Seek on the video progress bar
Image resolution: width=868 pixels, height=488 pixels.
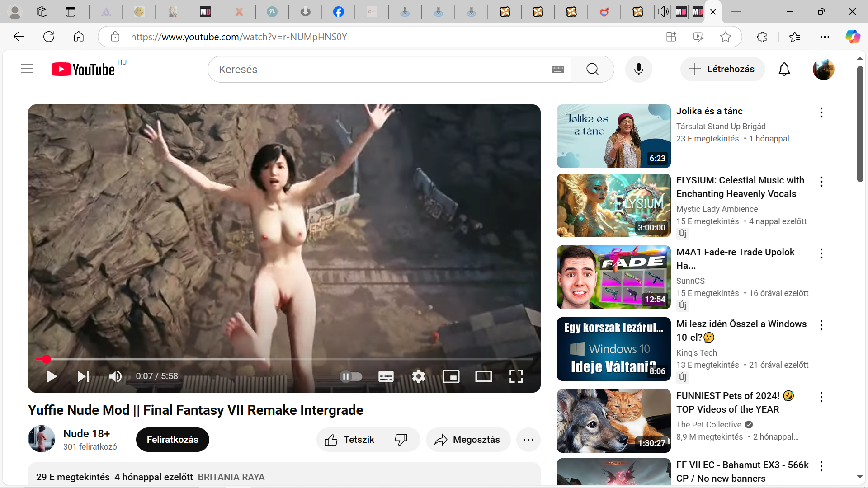[284, 359]
